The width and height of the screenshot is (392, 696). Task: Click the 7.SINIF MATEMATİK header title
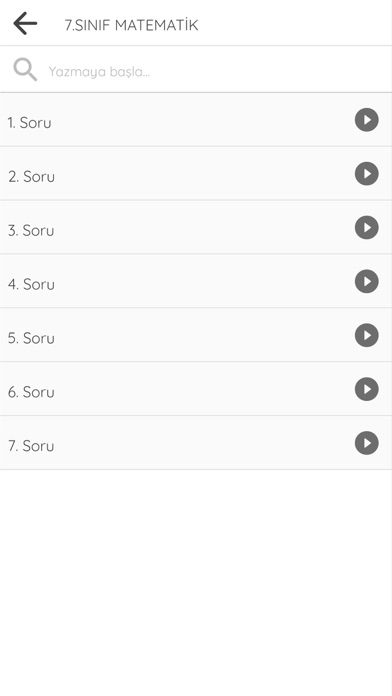(x=131, y=25)
